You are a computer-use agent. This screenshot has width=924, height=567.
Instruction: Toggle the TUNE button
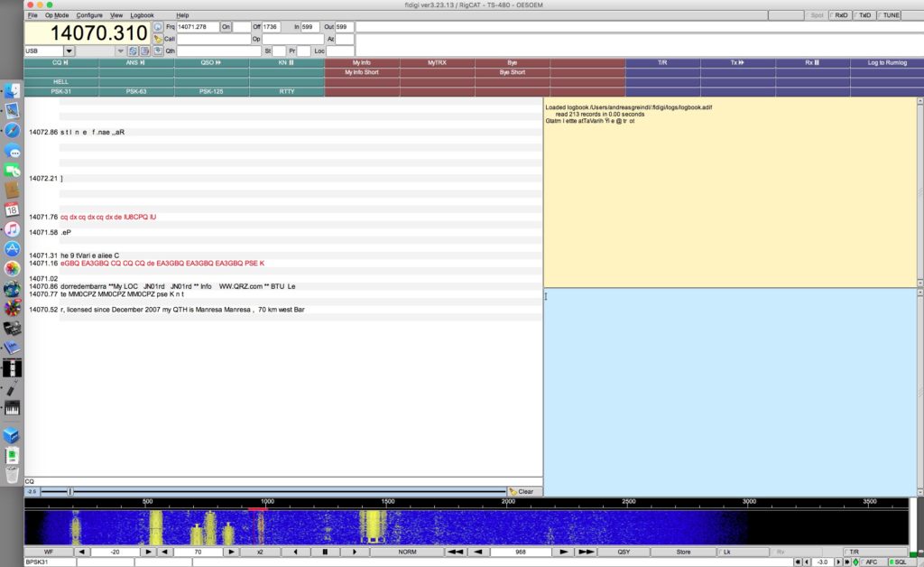click(x=889, y=15)
